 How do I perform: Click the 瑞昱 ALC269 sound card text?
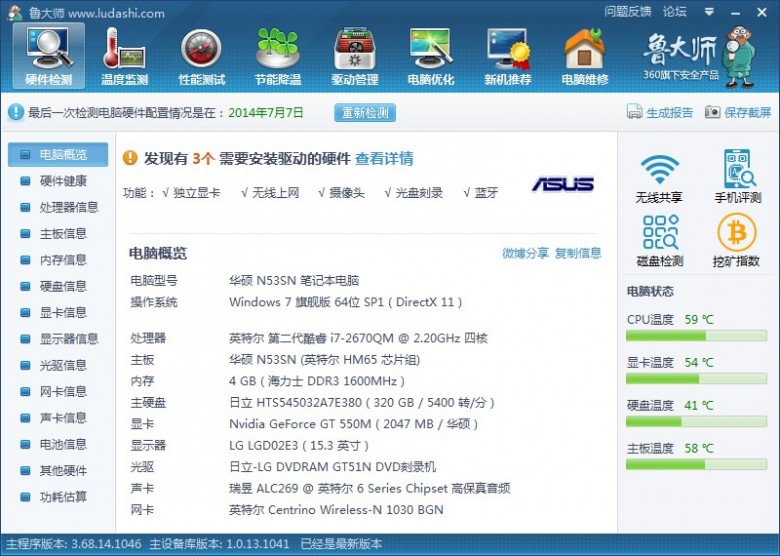(369, 488)
